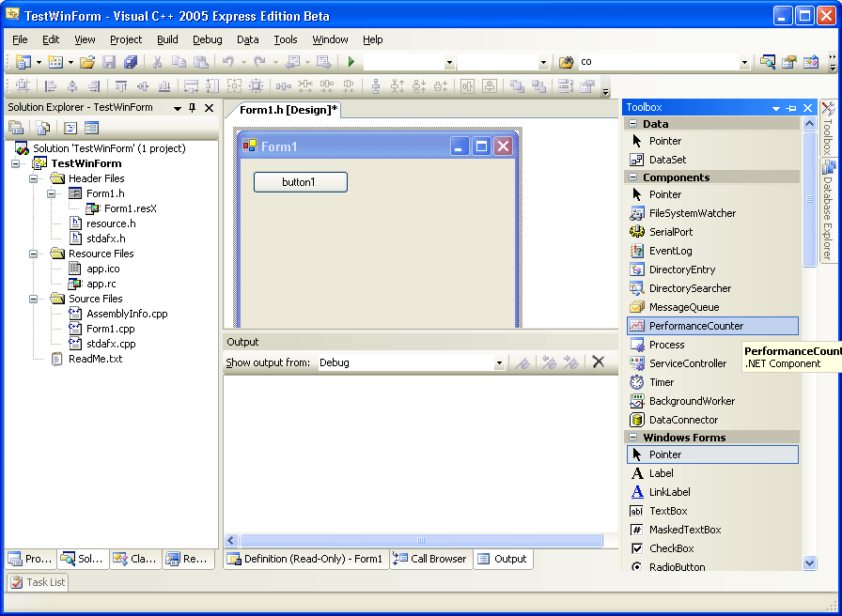Open the File menu
This screenshot has width=842, height=616.
pos(20,39)
